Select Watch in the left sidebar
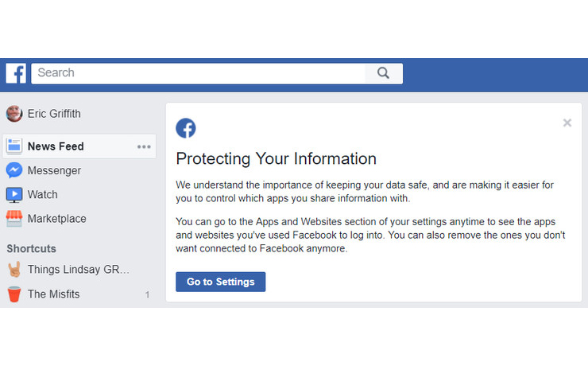The image size is (588, 366). pos(43,194)
